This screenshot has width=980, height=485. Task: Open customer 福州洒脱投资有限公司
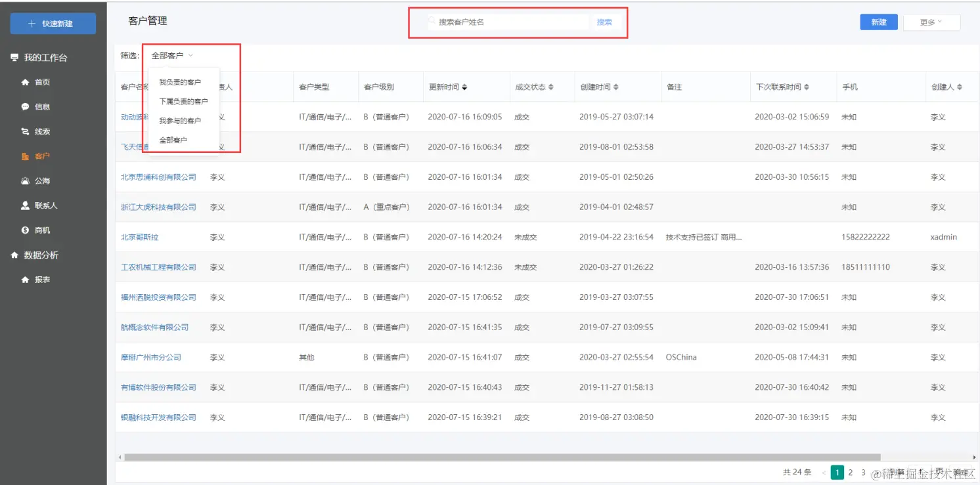(158, 297)
